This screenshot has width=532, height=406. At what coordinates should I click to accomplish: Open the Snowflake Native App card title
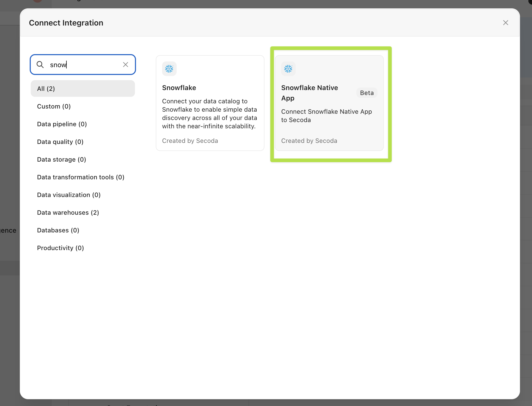[310, 93]
